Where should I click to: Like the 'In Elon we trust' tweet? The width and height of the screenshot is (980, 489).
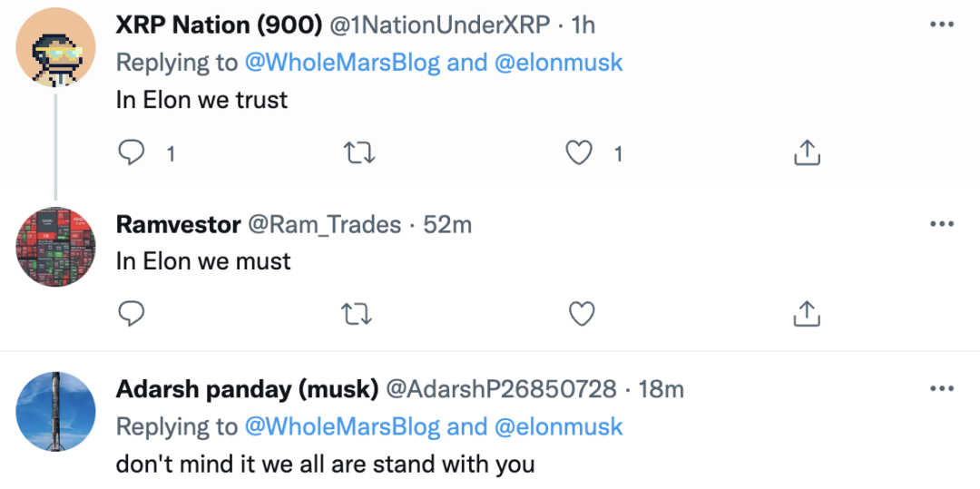tap(580, 153)
